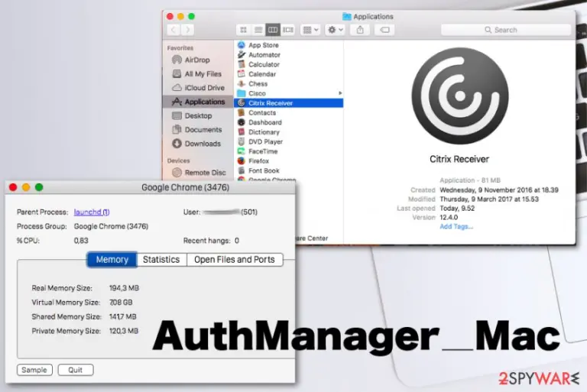Click the Sample button
The width and height of the screenshot is (587, 392).
click(x=34, y=370)
